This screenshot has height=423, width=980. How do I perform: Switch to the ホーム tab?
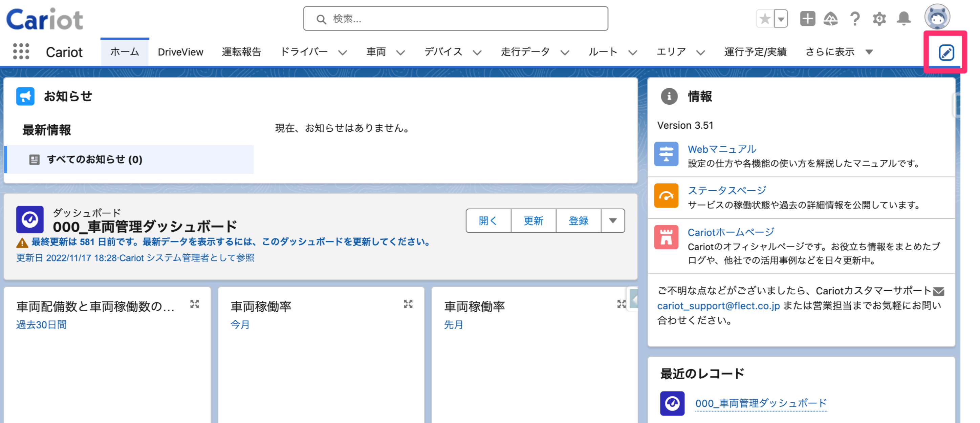tap(124, 52)
